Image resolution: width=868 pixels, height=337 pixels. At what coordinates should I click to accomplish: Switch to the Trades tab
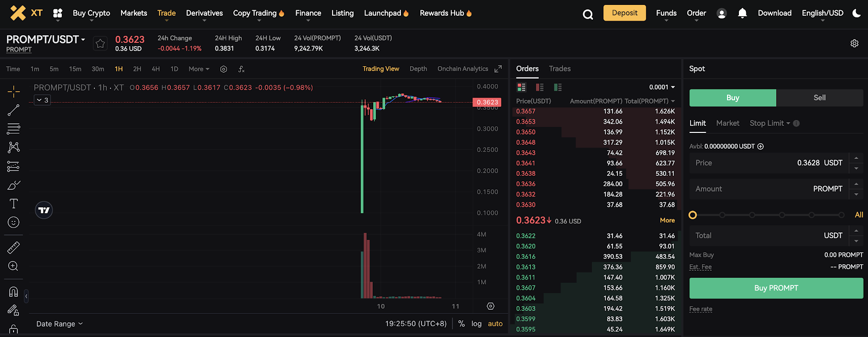pyautogui.click(x=559, y=69)
